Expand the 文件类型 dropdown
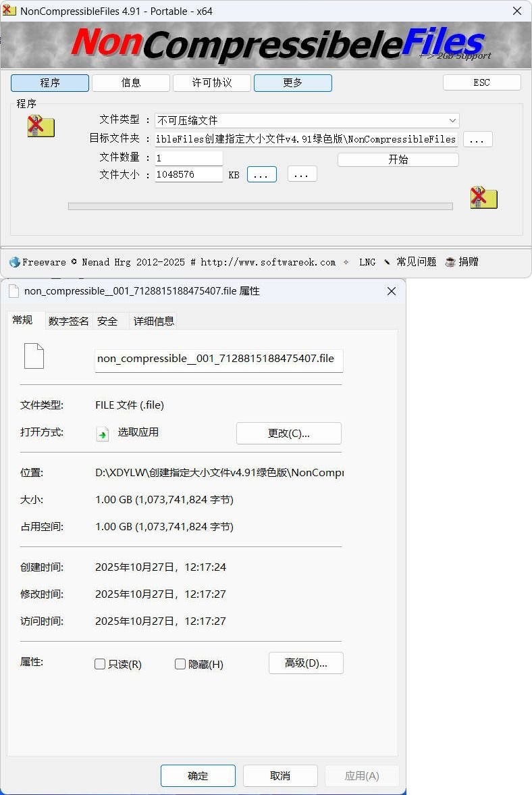The width and height of the screenshot is (532, 795). 452,120
